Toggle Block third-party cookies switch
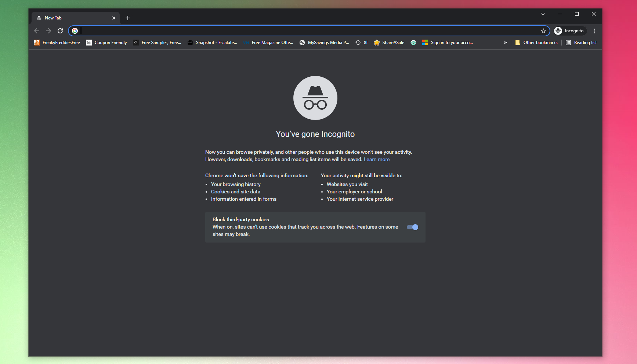Image resolution: width=637 pixels, height=364 pixels. coord(412,227)
